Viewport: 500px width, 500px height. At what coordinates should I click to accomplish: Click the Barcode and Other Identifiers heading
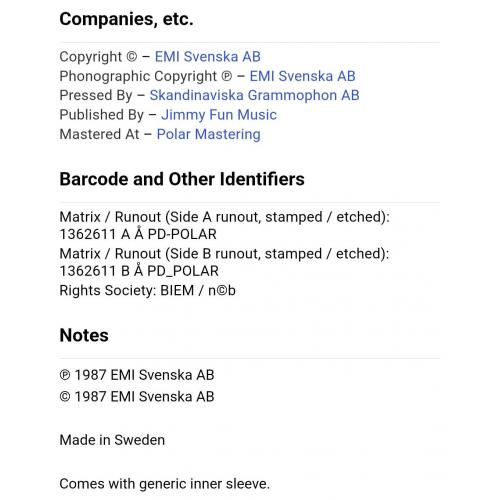coord(182,179)
